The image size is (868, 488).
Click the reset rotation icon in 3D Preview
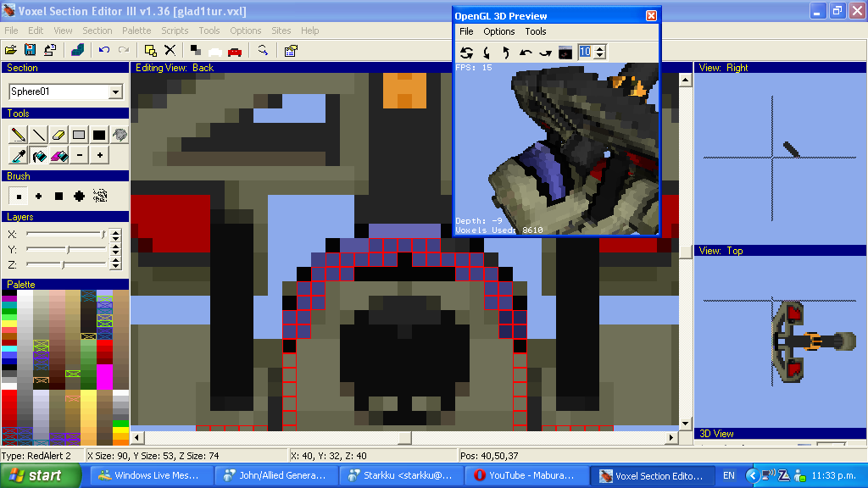point(467,53)
